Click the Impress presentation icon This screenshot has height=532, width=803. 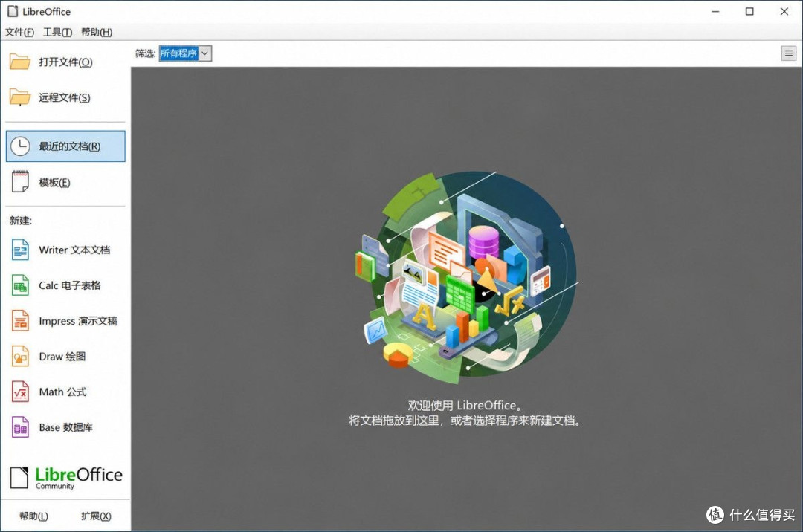click(20, 321)
